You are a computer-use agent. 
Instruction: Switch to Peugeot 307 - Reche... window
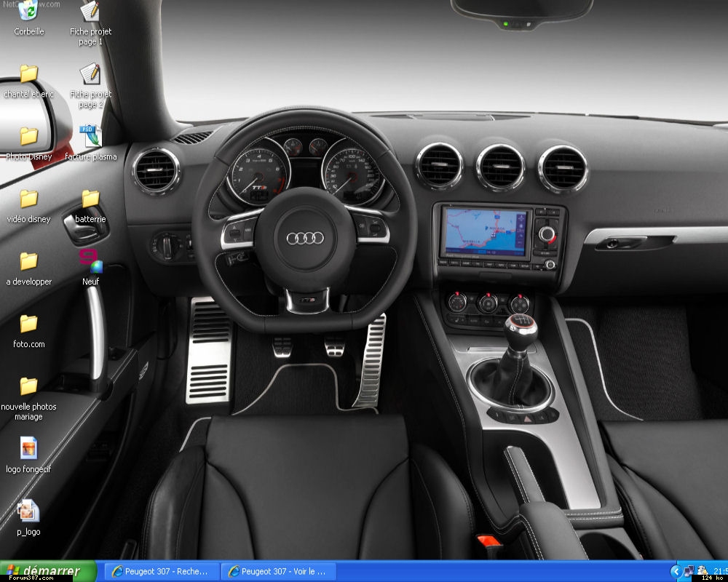[x=161, y=571]
